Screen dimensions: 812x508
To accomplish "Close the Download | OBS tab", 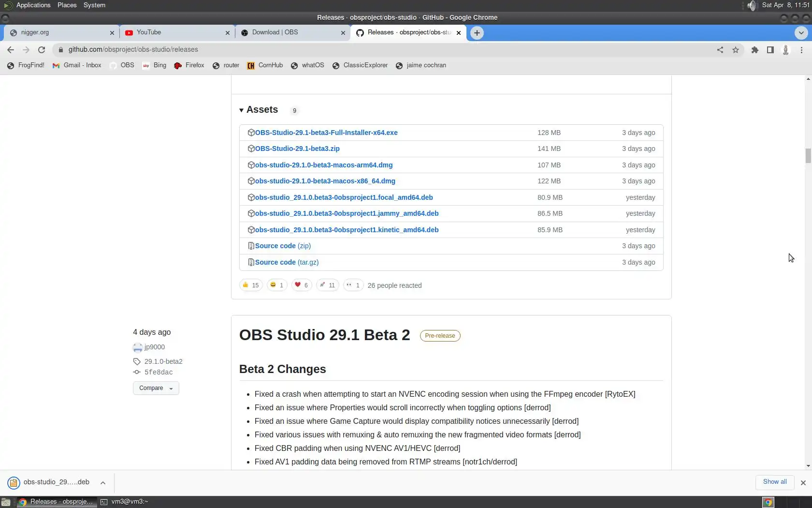I will pyautogui.click(x=343, y=33).
